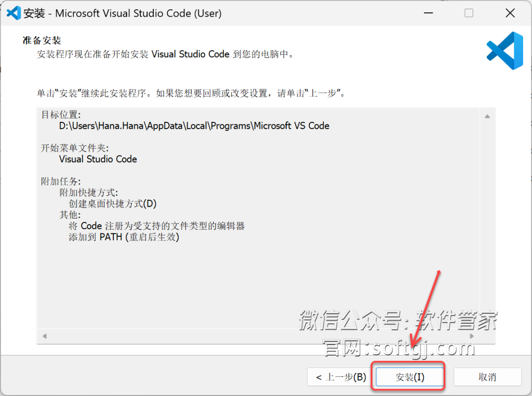
Task: Click the VS Code icon in the title bar
Action: click(x=14, y=13)
